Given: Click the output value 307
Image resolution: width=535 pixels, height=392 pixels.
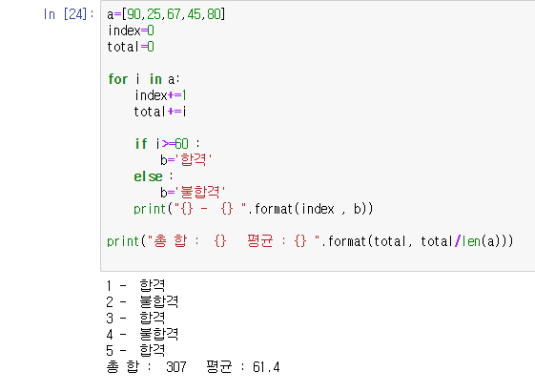Looking at the screenshot, I should click(176, 367).
